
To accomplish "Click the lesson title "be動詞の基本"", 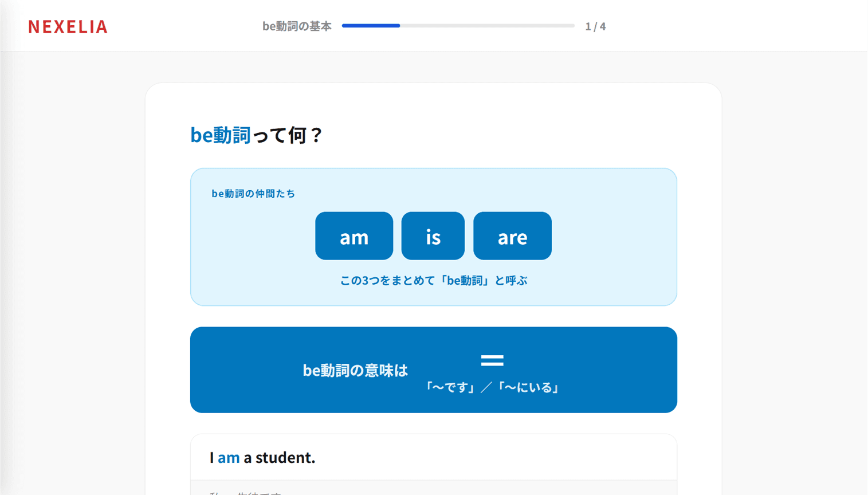I will pos(296,26).
